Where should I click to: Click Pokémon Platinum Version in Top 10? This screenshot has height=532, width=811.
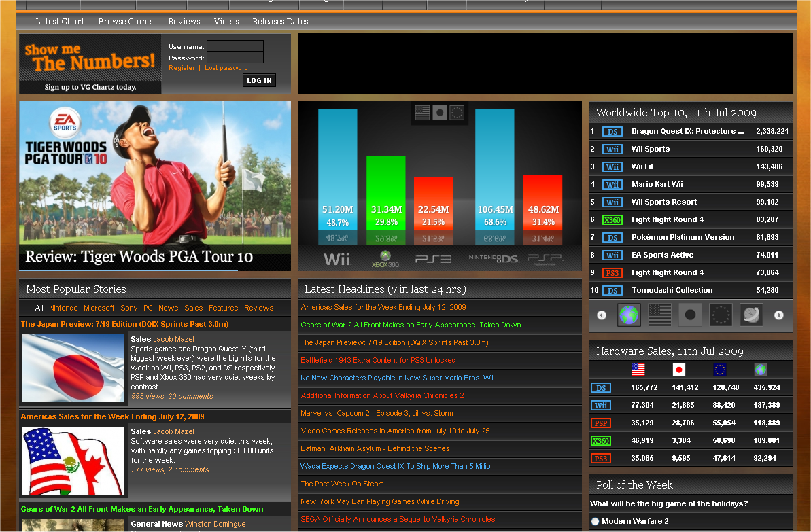tap(683, 237)
